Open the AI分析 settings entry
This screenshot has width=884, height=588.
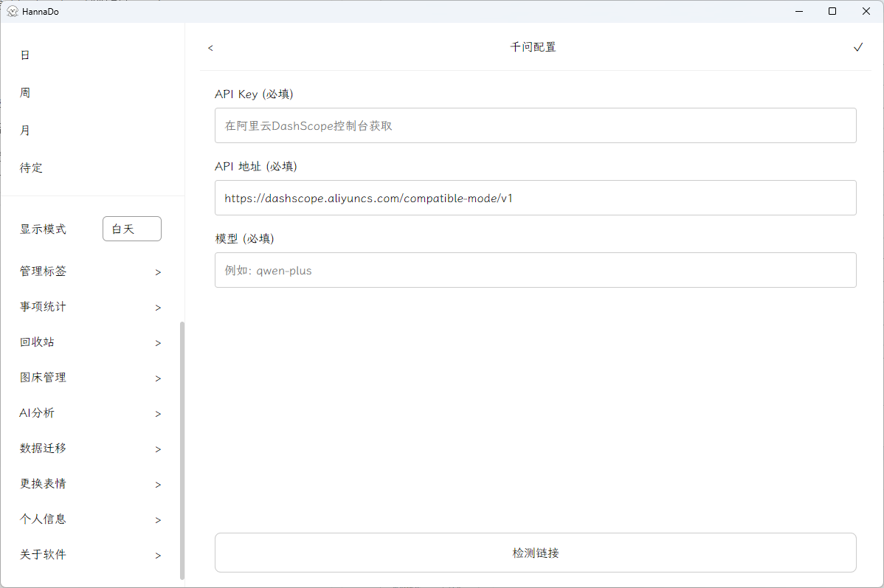click(90, 413)
